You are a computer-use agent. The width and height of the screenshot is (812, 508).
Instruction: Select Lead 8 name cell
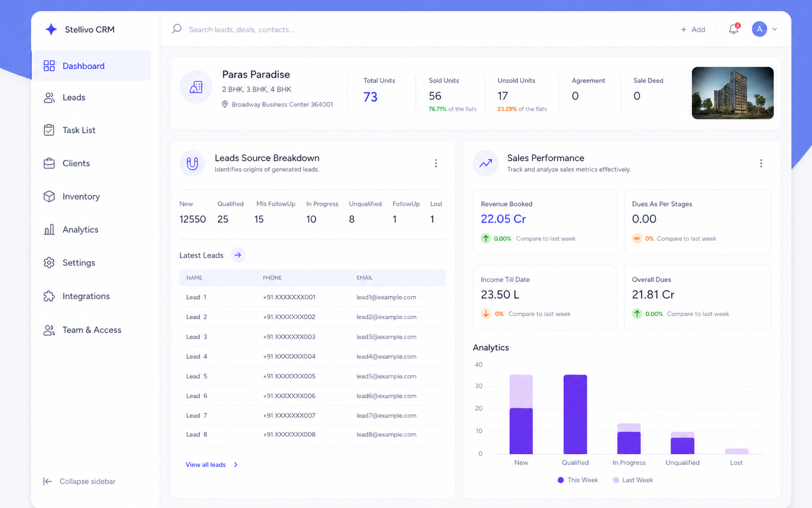(x=197, y=435)
